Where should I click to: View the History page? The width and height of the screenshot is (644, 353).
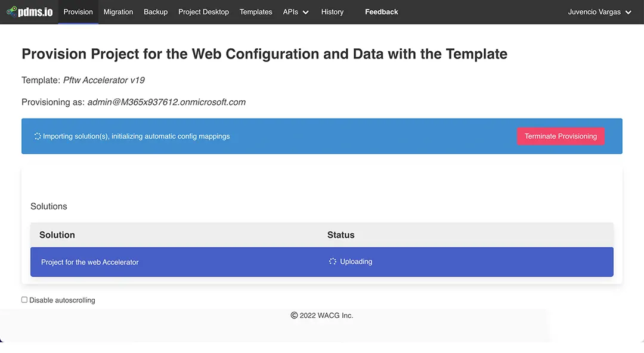(332, 12)
